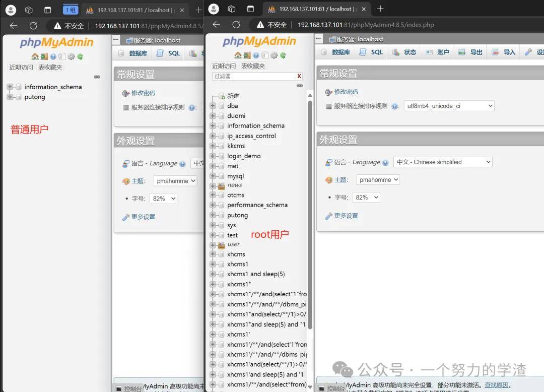Expand the dba database node
Viewport: 544px width, 392px height.
click(213, 106)
